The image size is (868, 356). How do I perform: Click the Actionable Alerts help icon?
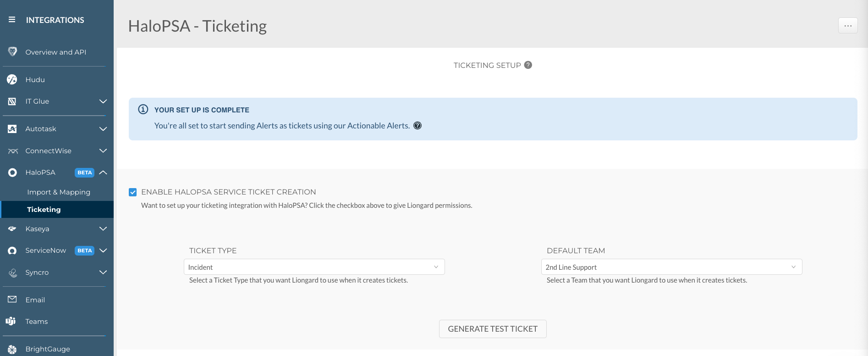(x=418, y=126)
